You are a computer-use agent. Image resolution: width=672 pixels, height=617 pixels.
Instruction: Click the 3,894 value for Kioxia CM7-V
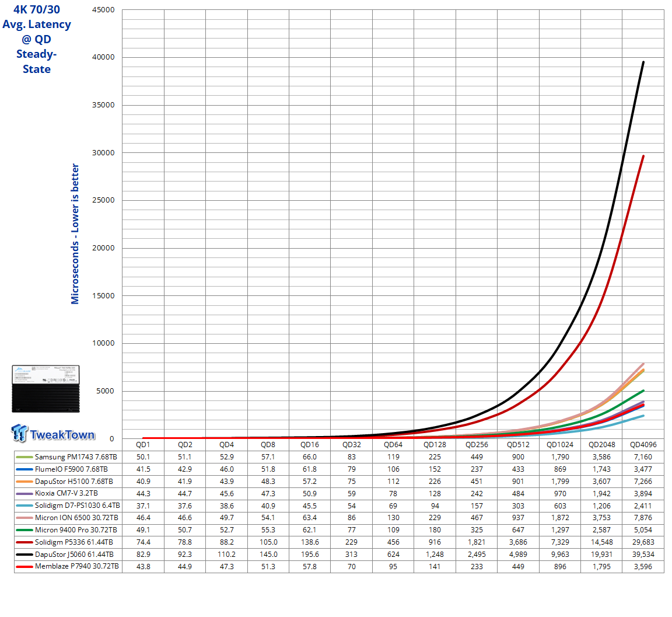pyautogui.click(x=643, y=493)
